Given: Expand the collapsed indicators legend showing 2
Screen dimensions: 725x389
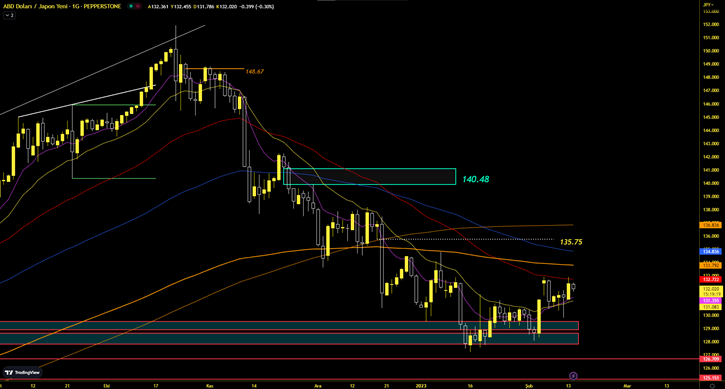Looking at the screenshot, I should coord(9,15).
